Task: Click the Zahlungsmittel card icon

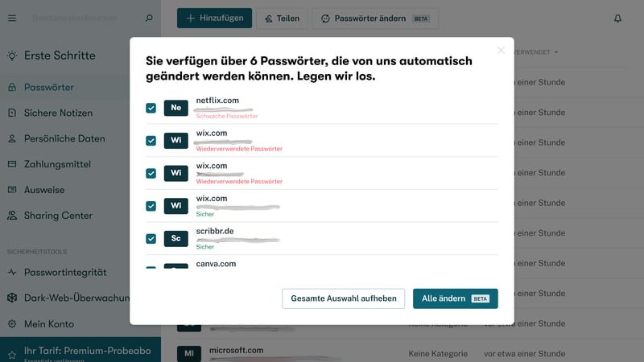Action: click(12, 164)
